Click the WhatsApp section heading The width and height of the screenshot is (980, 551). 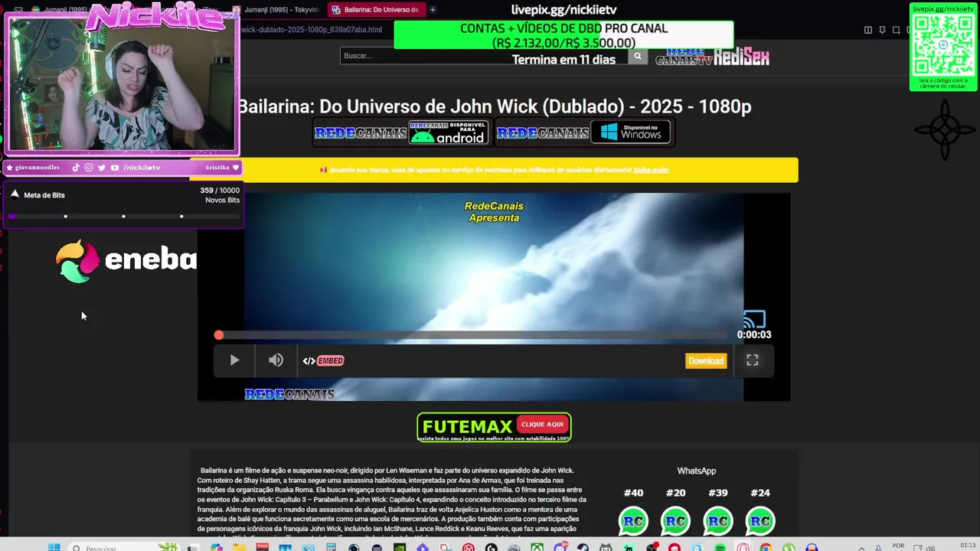click(x=697, y=471)
